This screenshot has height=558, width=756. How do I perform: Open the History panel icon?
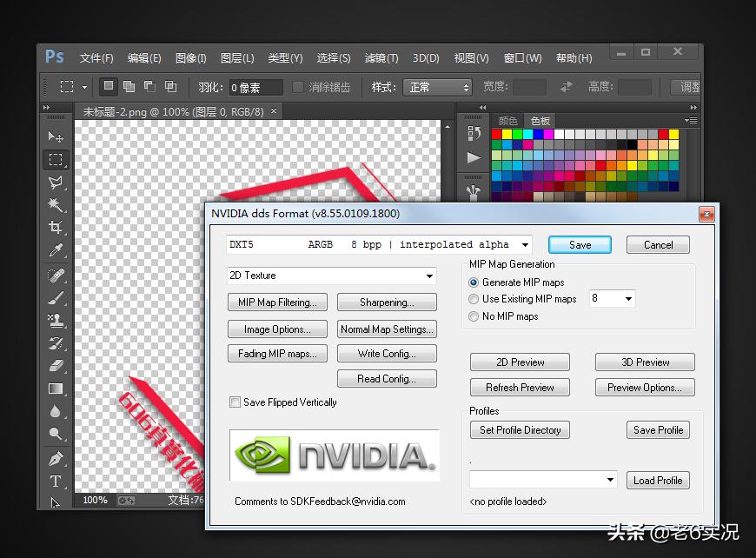[474, 133]
